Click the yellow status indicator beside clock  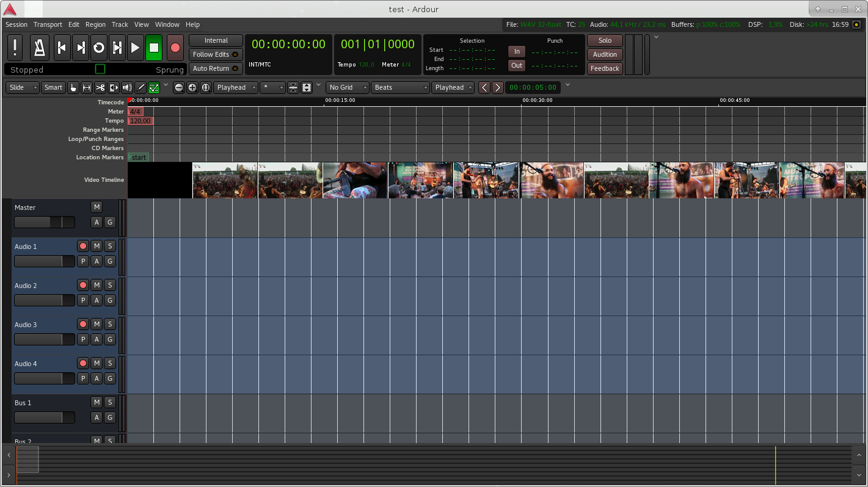[x=856, y=24]
